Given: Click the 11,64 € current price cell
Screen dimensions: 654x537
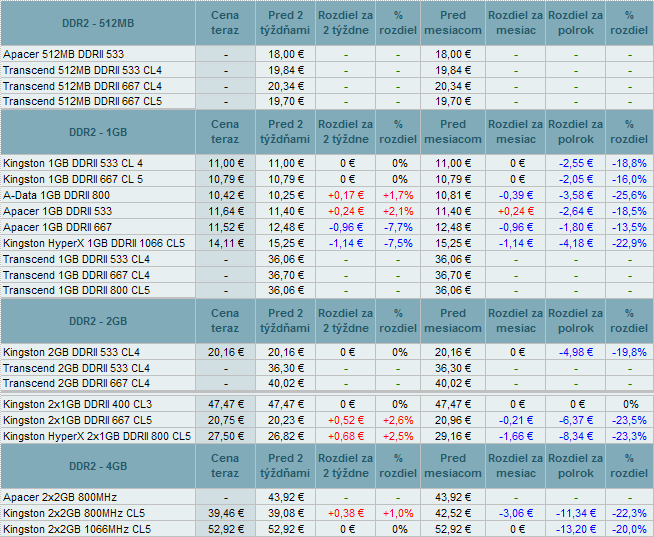Looking at the screenshot, I should click(226, 211).
